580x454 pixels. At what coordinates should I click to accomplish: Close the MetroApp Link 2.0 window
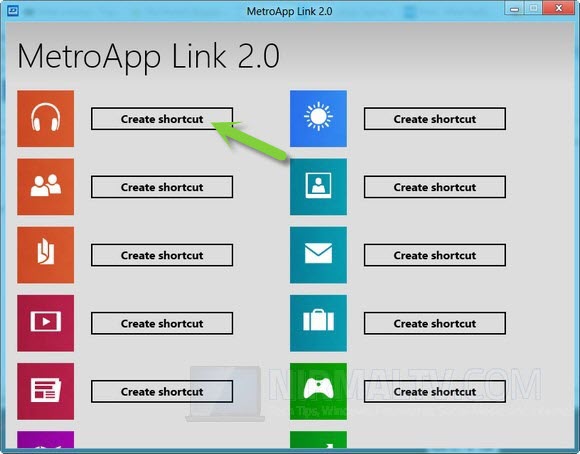click(559, 8)
